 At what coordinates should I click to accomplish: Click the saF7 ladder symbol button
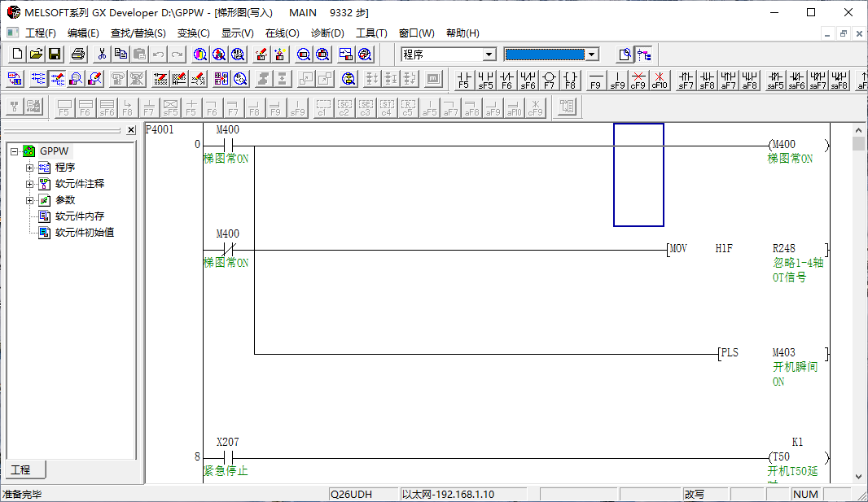coord(818,80)
